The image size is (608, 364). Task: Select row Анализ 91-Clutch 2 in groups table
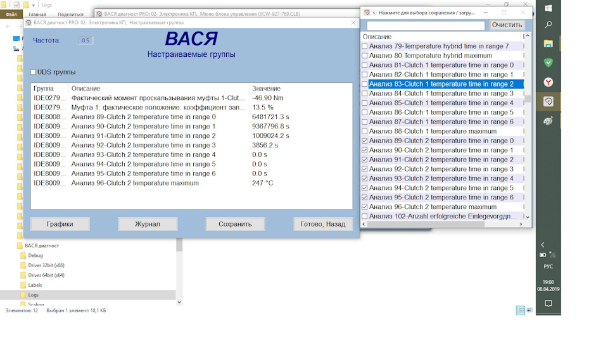coord(191,135)
